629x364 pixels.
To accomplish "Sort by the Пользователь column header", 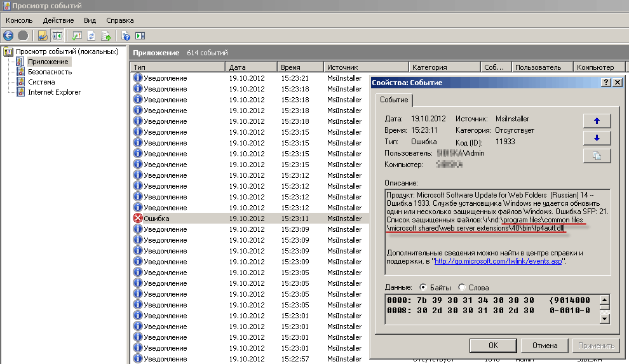I will click(x=543, y=67).
